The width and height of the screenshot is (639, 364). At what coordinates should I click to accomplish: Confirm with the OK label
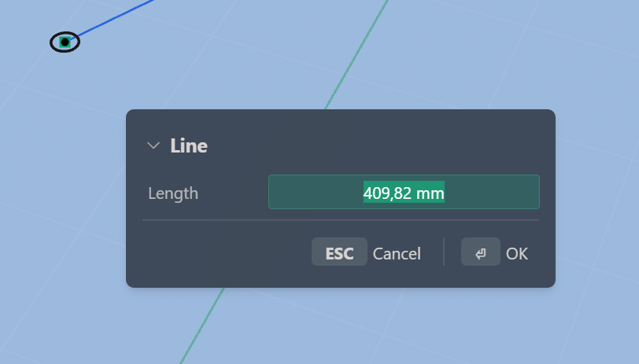517,254
